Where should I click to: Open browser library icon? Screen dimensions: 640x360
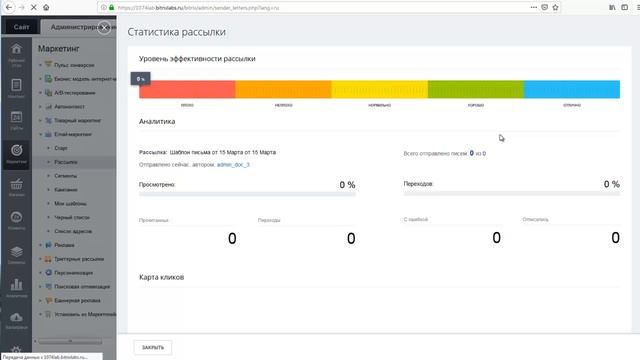tap(612, 7)
